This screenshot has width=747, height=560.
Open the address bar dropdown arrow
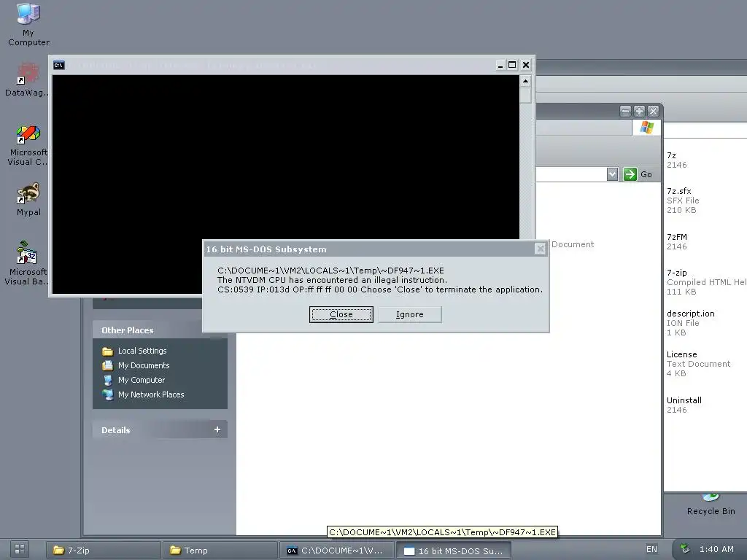pyautogui.click(x=613, y=174)
